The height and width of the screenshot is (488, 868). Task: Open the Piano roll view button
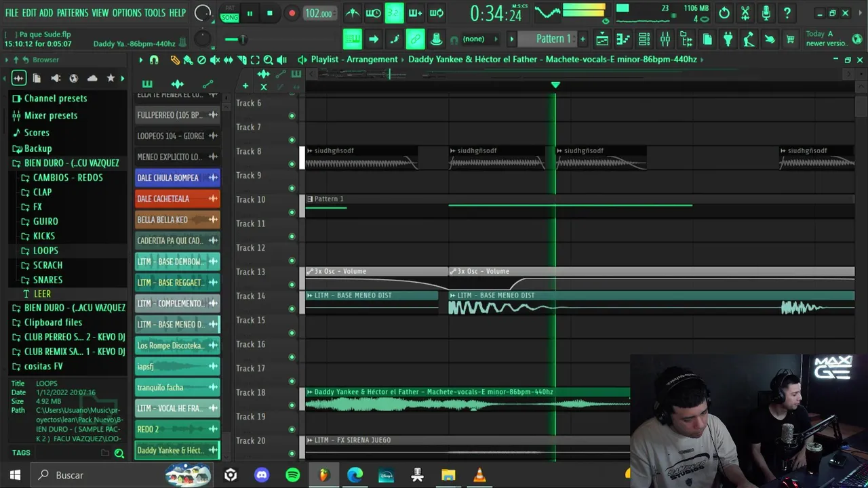click(x=623, y=39)
